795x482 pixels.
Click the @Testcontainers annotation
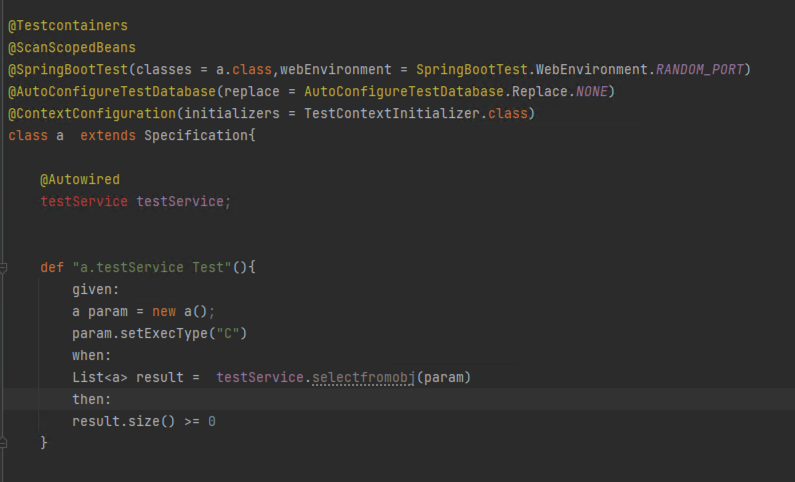point(68,25)
